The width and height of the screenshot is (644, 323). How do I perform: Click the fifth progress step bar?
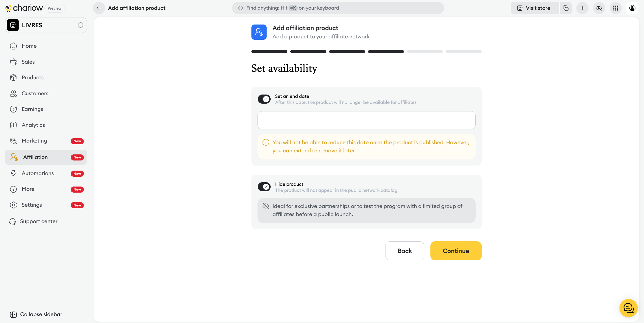click(x=425, y=52)
